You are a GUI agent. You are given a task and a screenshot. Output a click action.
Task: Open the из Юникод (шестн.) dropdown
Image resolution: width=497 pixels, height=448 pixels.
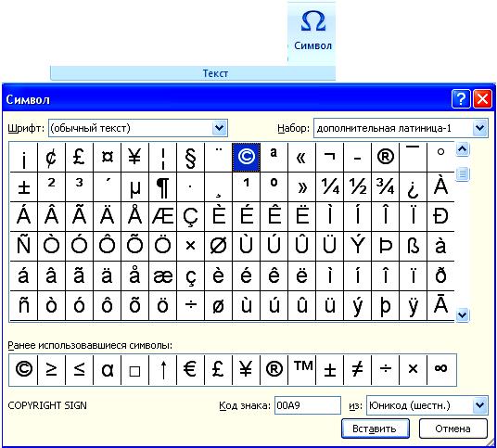pos(480,405)
